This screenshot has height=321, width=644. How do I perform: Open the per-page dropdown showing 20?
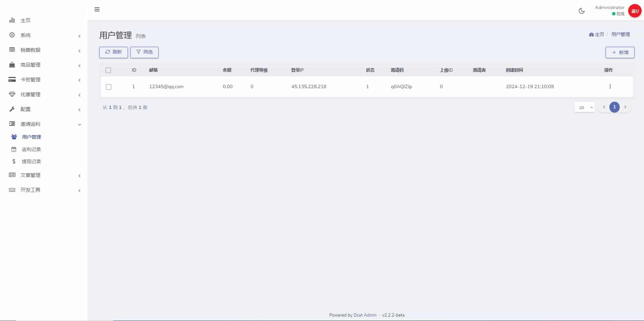click(x=585, y=107)
